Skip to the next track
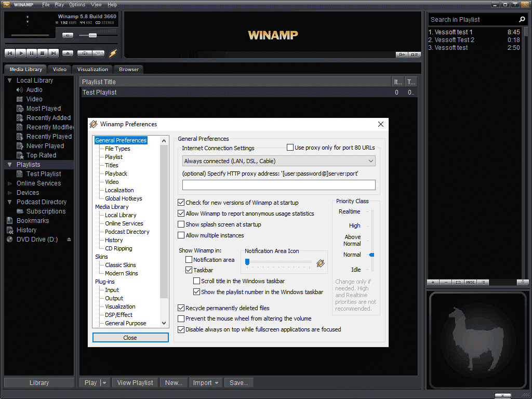 pos(54,53)
